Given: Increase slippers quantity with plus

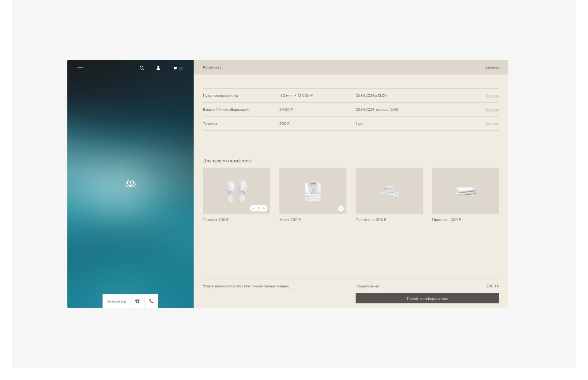Looking at the screenshot, I should [x=264, y=208].
